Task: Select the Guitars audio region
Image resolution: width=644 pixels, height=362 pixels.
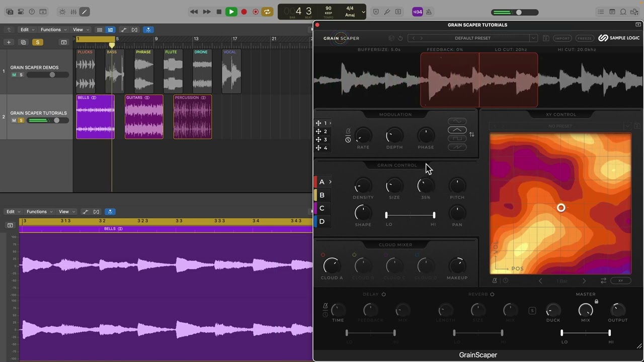Action: coord(144,117)
